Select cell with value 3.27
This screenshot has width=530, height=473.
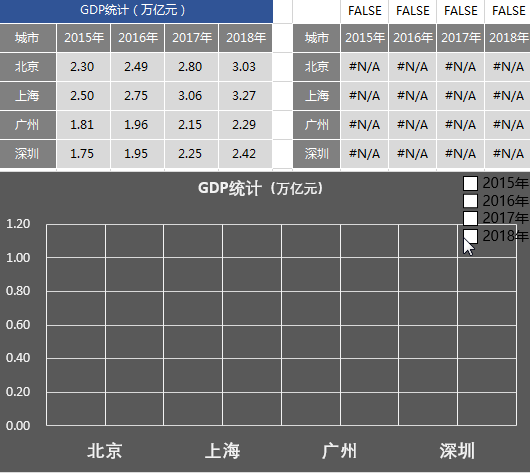[246, 96]
